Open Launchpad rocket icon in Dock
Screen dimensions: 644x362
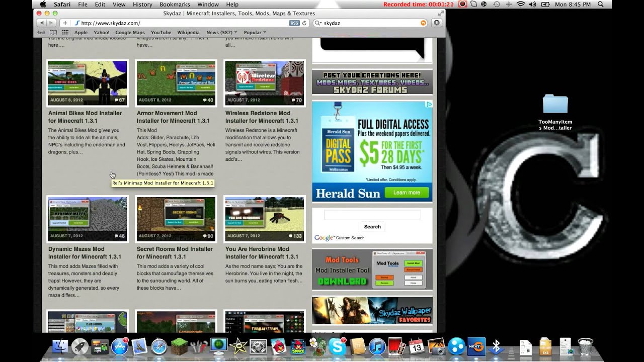79,346
